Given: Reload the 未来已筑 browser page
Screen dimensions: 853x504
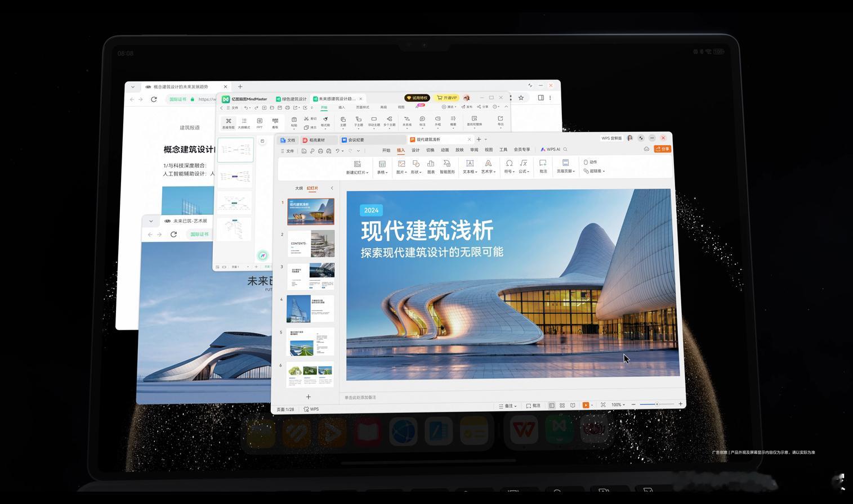Looking at the screenshot, I should [174, 235].
